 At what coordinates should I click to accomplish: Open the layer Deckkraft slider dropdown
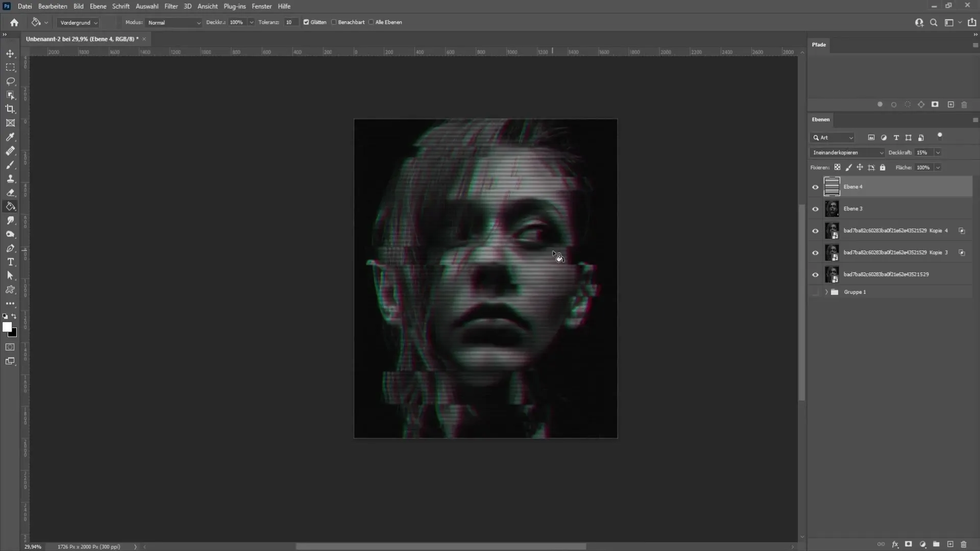(938, 153)
